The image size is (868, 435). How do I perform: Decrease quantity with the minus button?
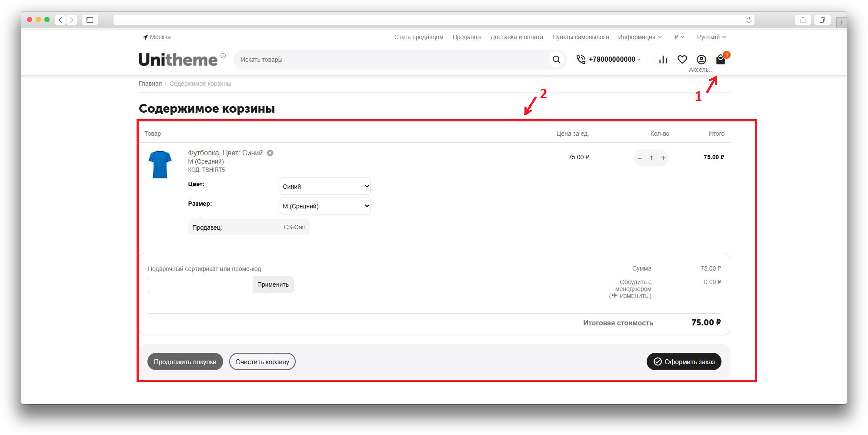[639, 158]
